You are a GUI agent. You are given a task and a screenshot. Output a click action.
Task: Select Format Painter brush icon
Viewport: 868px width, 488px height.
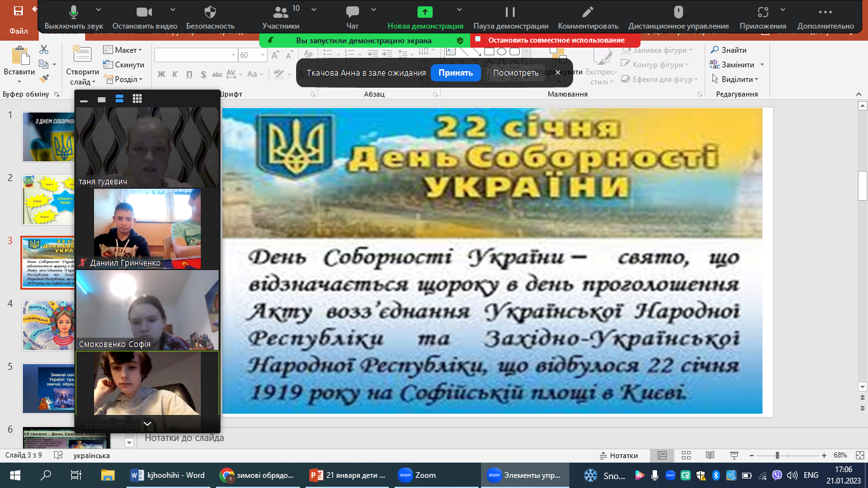(44, 79)
